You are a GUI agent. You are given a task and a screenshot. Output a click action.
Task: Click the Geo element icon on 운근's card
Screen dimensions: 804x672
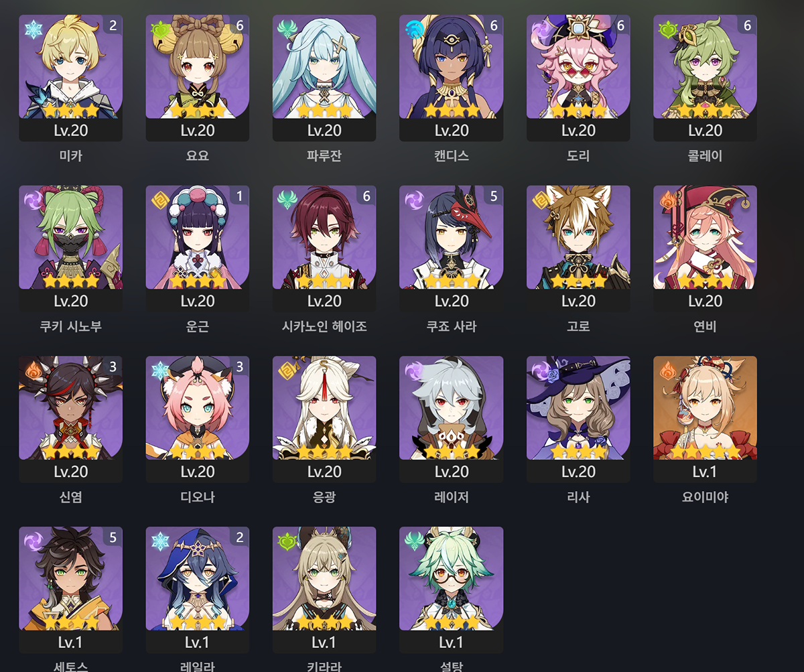click(159, 200)
